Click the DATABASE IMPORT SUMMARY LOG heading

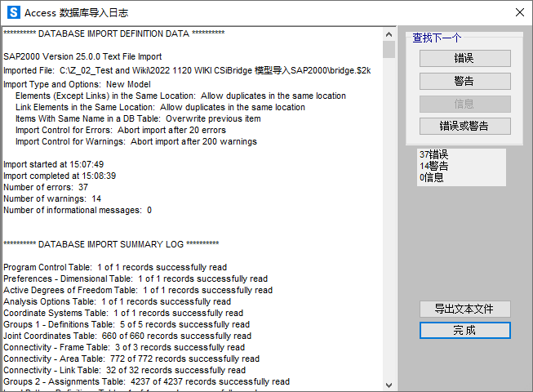pyautogui.click(x=111, y=244)
